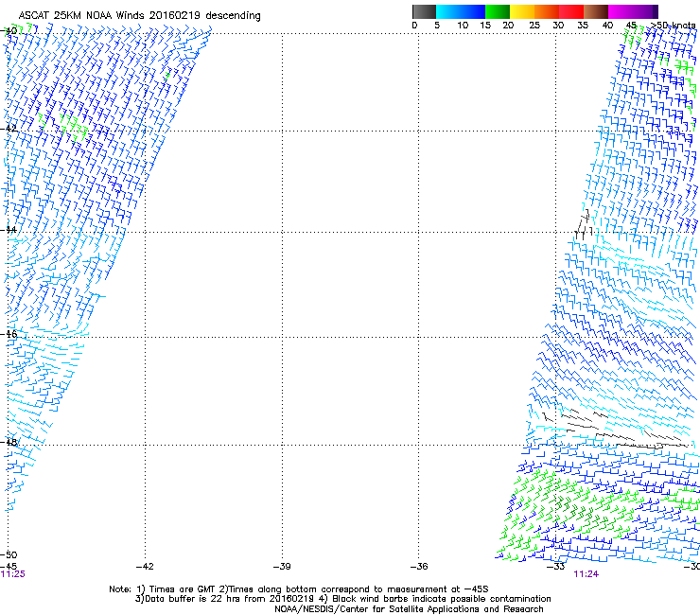This screenshot has width=700, height=615.
Task: Click the '0' label under the color bar
Action: (x=414, y=26)
